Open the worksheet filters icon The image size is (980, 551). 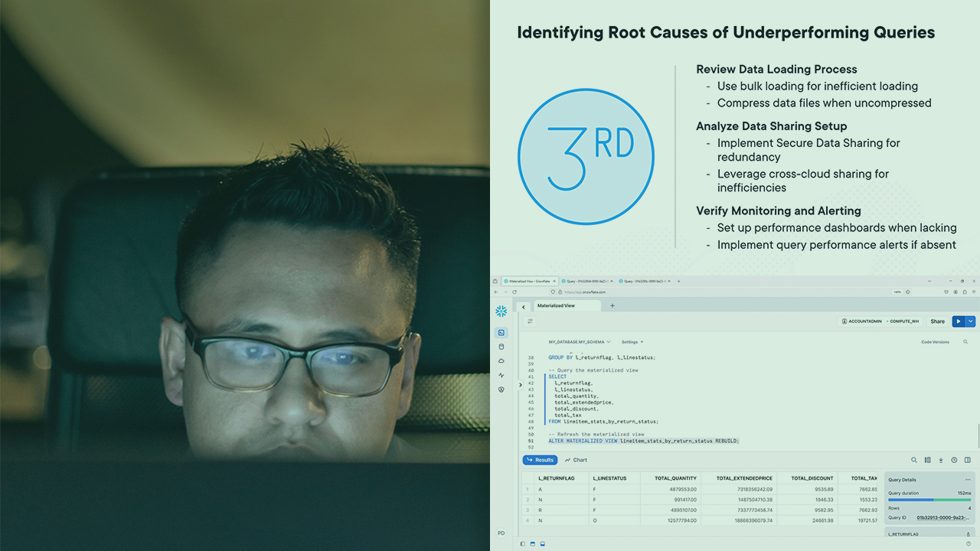tap(529, 321)
